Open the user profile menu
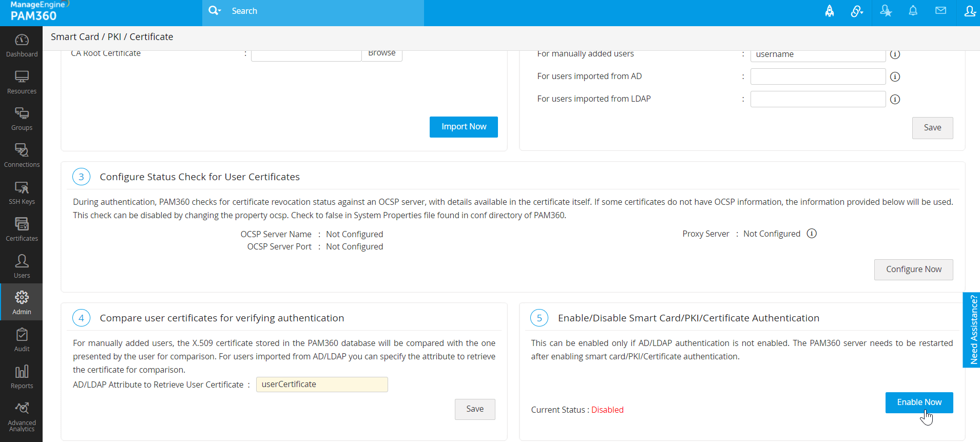Screen dimensions: 980x442 point(969,11)
